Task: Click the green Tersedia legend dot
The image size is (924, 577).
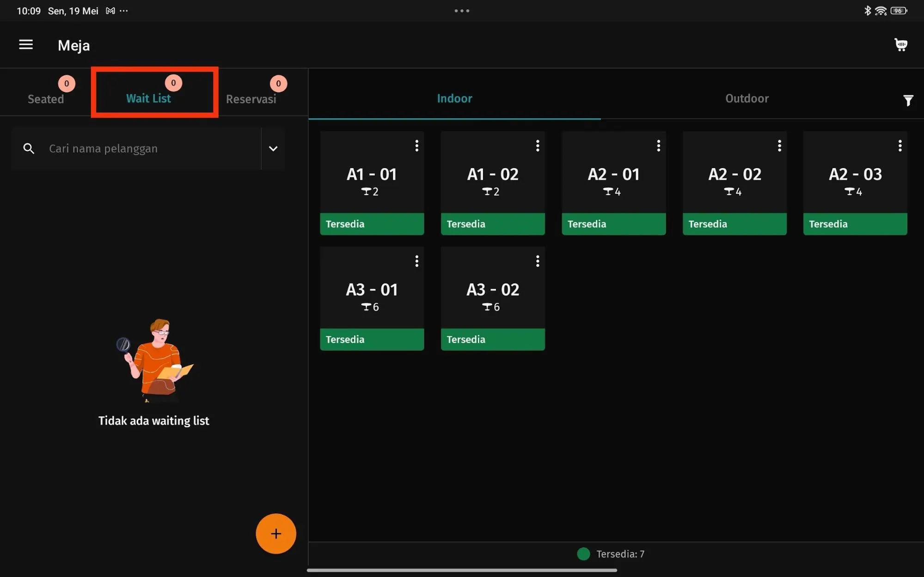Action: tap(583, 553)
